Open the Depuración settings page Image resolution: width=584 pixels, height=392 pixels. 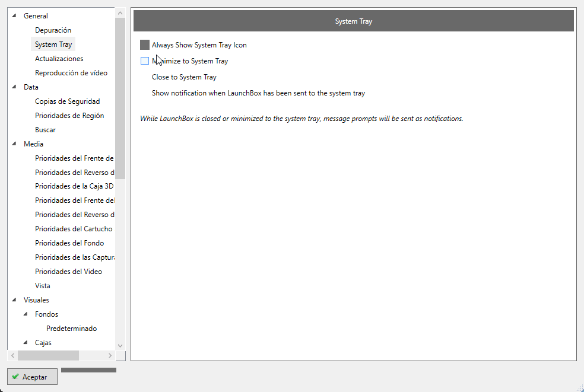click(53, 30)
